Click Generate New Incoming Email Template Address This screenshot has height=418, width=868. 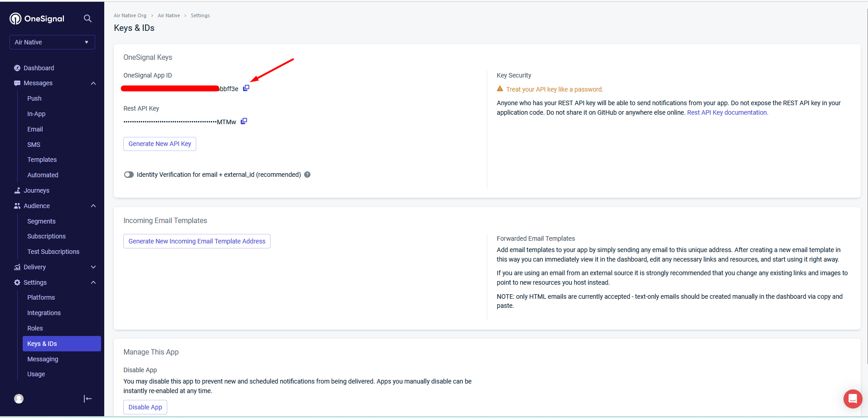click(197, 241)
